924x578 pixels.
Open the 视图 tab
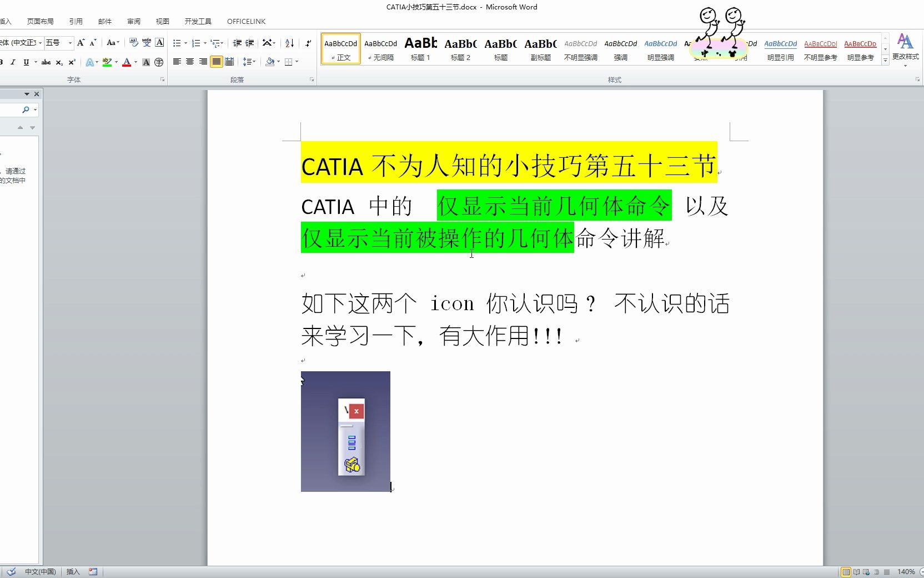[x=163, y=21]
